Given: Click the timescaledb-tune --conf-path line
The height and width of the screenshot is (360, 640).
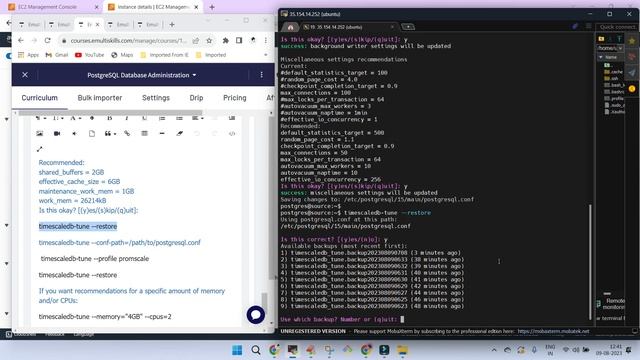Looking at the screenshot, I should [120, 242].
